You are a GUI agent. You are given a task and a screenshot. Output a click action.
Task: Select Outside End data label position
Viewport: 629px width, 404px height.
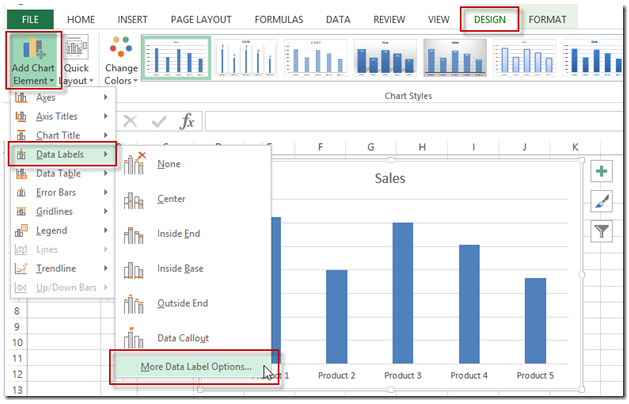pyautogui.click(x=181, y=303)
